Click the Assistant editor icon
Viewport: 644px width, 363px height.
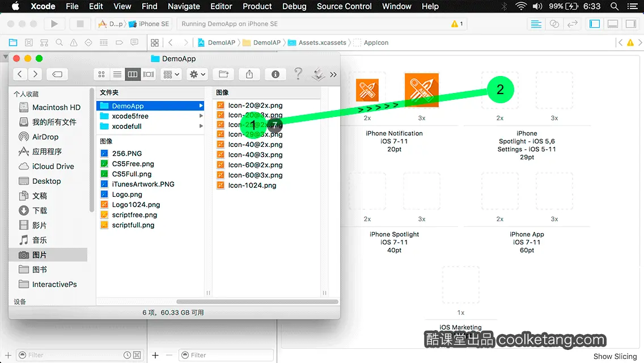tap(554, 24)
